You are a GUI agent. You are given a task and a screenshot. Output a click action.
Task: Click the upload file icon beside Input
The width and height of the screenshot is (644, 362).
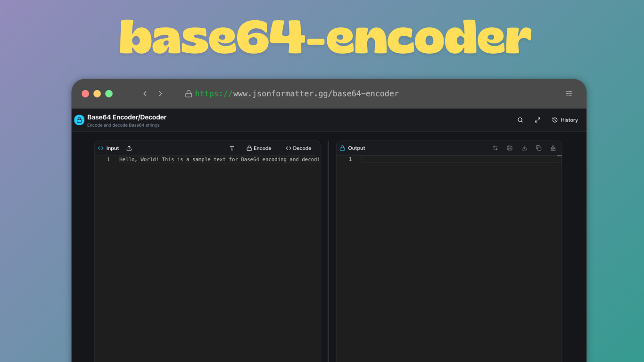129,148
